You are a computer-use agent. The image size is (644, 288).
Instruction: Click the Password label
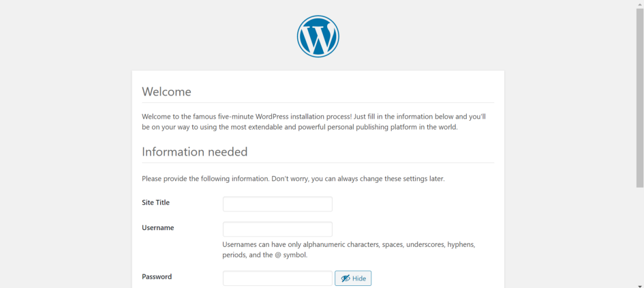click(157, 276)
